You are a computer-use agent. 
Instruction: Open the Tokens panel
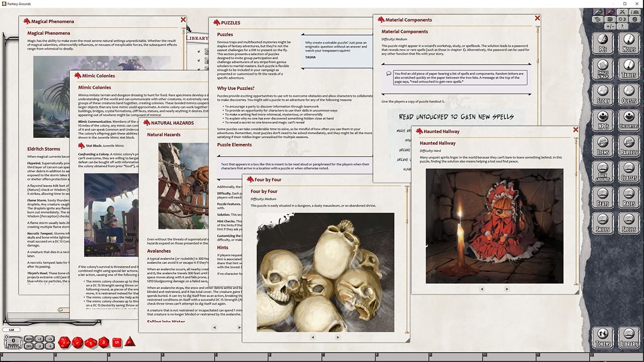[x=604, y=337]
